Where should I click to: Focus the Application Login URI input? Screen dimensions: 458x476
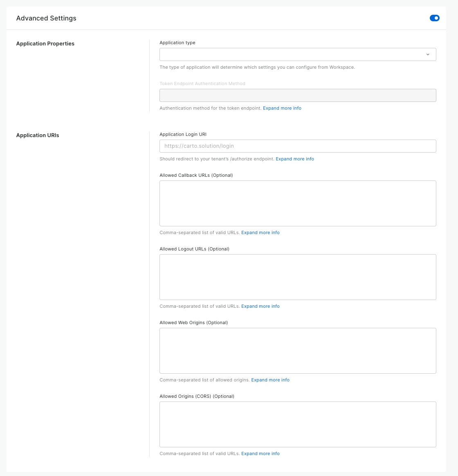(x=298, y=146)
